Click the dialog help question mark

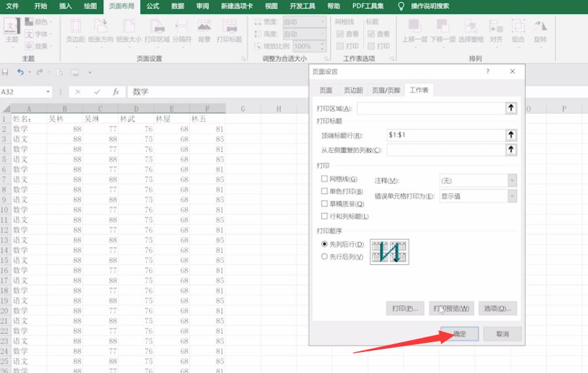pyautogui.click(x=488, y=71)
